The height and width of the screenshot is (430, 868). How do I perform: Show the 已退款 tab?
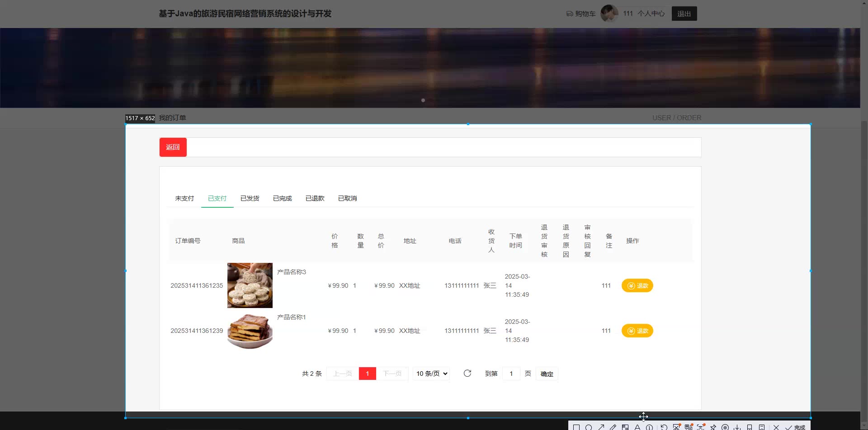315,198
